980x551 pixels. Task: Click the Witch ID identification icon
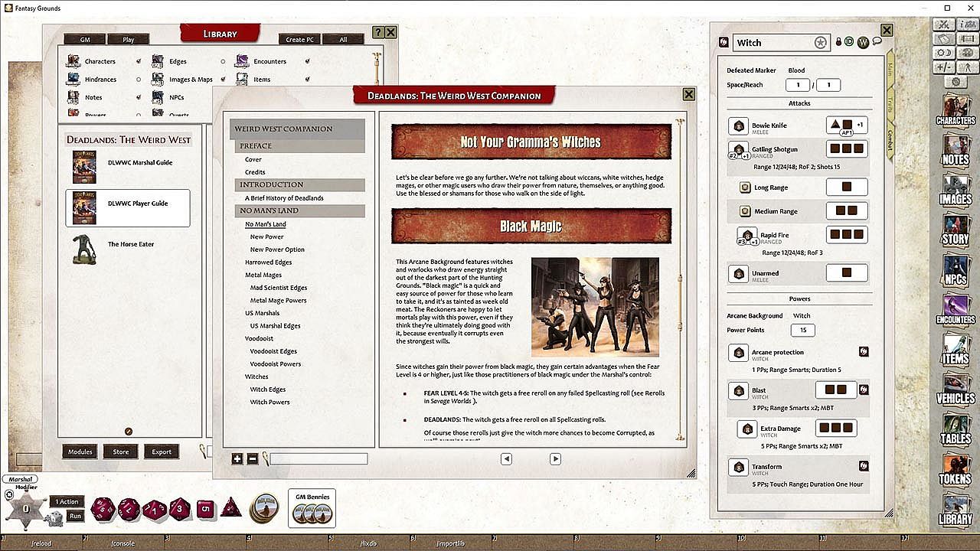[x=849, y=42]
